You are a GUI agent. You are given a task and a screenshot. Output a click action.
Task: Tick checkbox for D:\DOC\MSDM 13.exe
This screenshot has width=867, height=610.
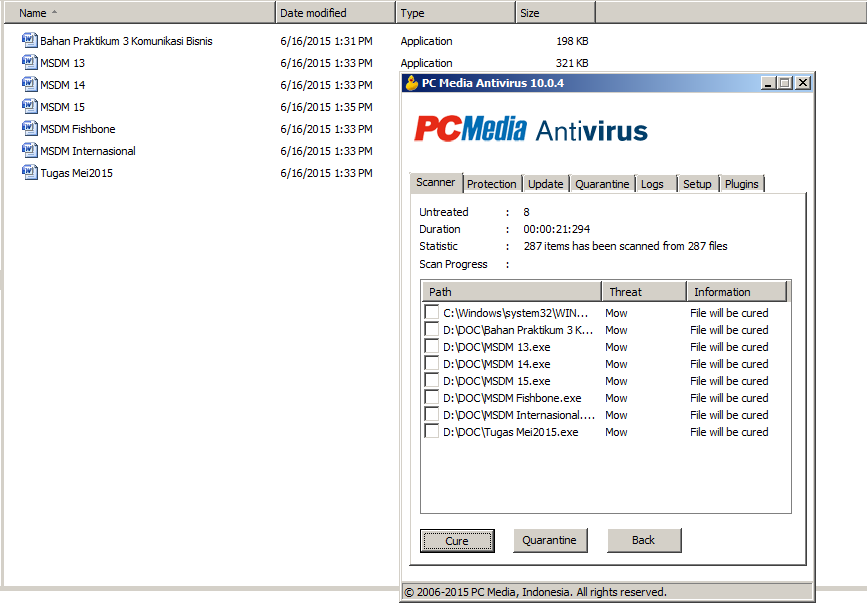(x=431, y=346)
